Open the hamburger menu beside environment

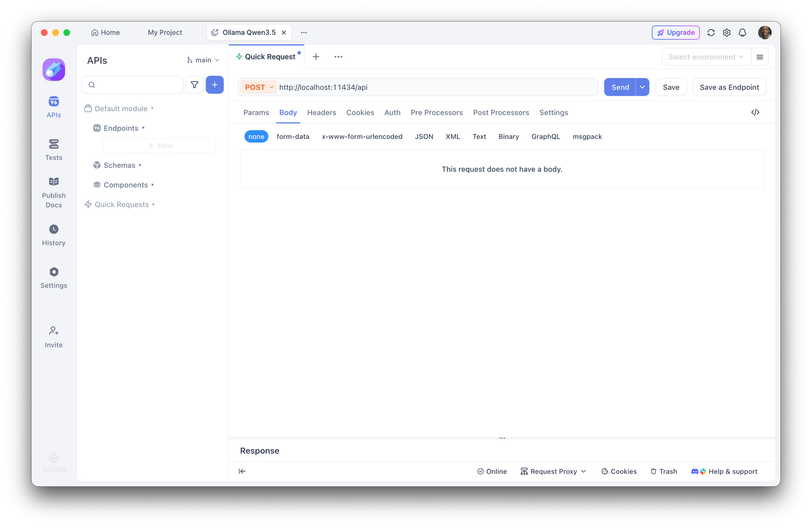click(x=760, y=57)
